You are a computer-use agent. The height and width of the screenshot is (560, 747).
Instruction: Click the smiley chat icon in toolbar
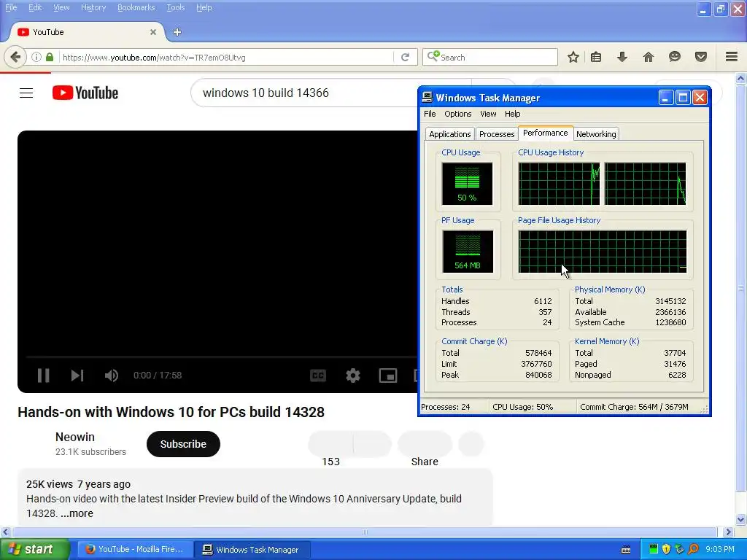point(675,57)
